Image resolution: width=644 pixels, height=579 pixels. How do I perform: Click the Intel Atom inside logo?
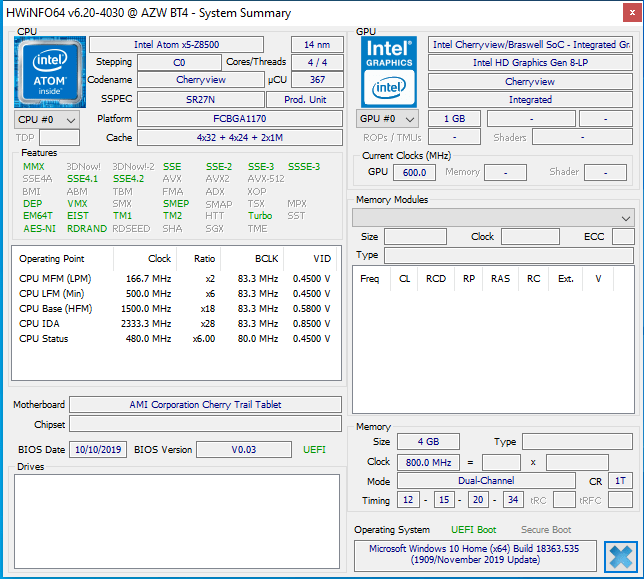pos(50,72)
